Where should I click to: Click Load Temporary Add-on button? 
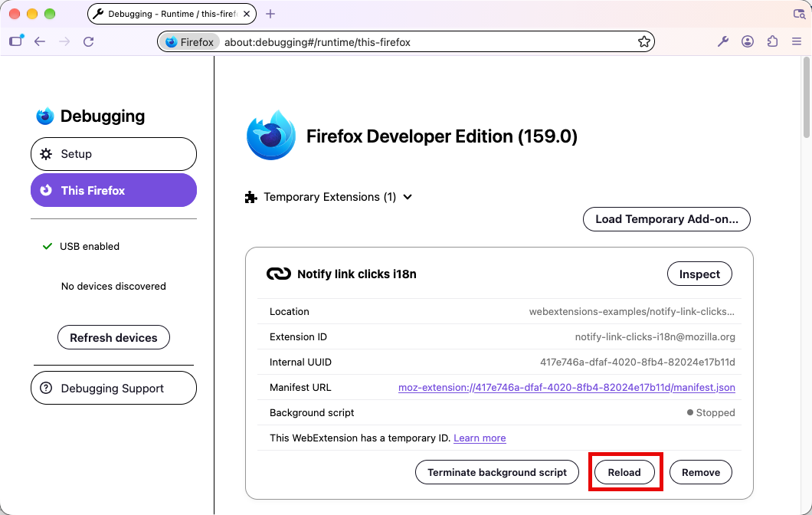pos(666,219)
